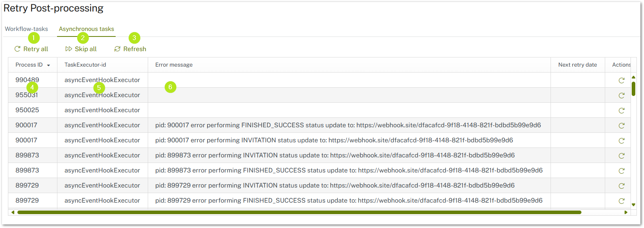Retry the 899873 FINISHED_SUCCESS task

[621, 171]
